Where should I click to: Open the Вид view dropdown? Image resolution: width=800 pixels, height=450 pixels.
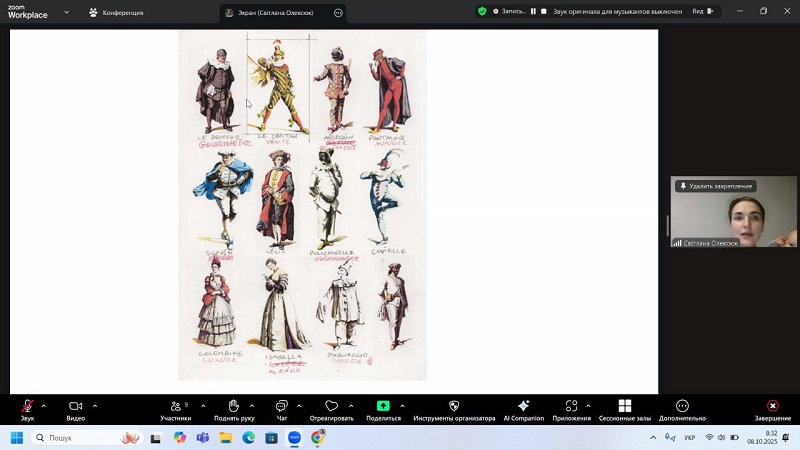tap(703, 12)
